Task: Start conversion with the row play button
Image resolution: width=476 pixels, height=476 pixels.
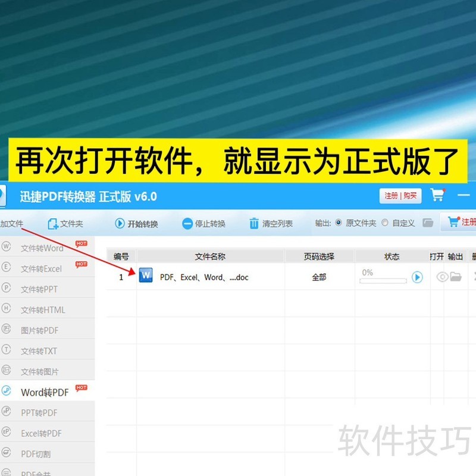Action: coord(417,277)
